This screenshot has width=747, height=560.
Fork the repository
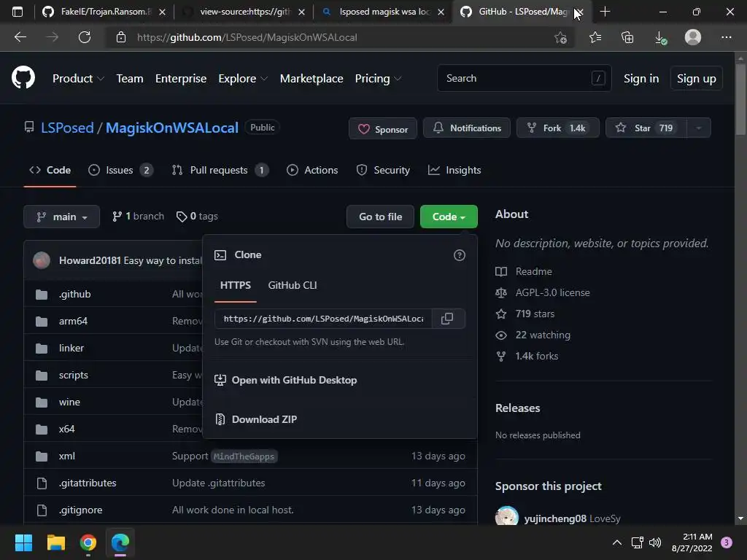(x=558, y=128)
